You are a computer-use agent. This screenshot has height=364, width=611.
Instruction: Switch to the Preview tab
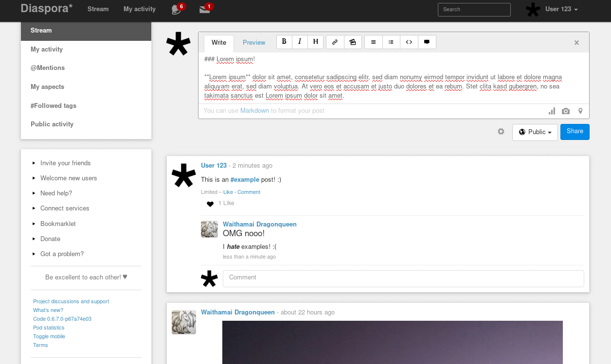coord(254,43)
